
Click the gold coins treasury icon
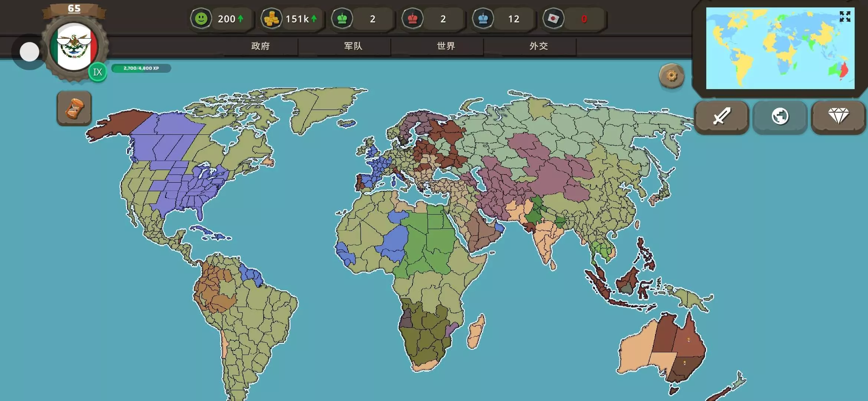tap(272, 19)
